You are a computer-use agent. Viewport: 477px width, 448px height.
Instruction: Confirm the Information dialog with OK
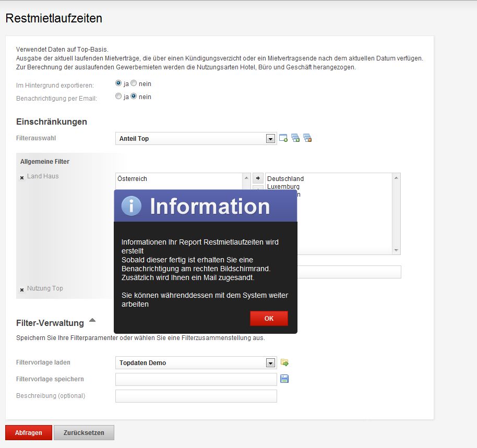[269, 318]
